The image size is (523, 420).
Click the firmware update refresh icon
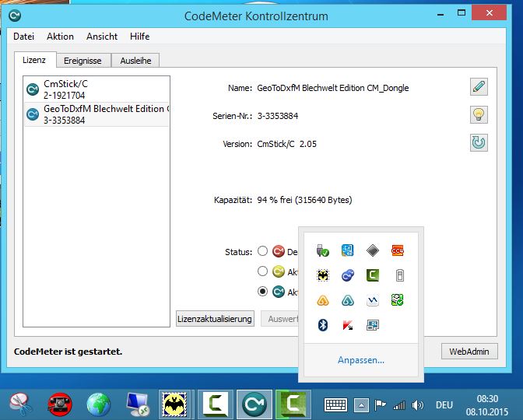click(x=479, y=143)
